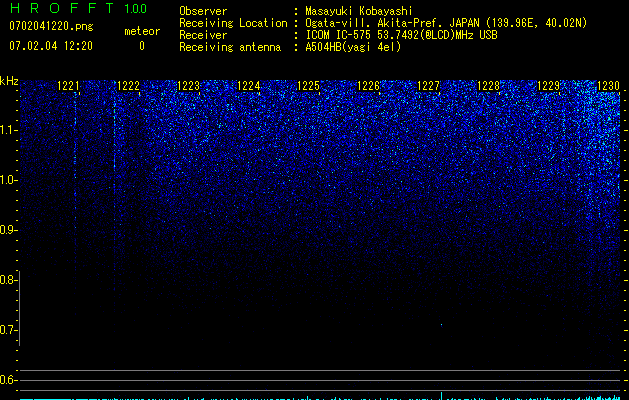Click the meteor label
The image size is (629, 400).
click(142, 31)
